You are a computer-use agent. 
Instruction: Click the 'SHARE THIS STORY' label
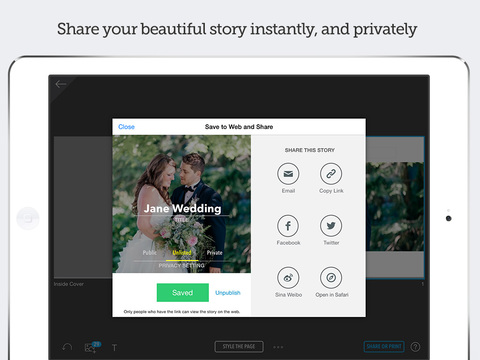point(310,150)
